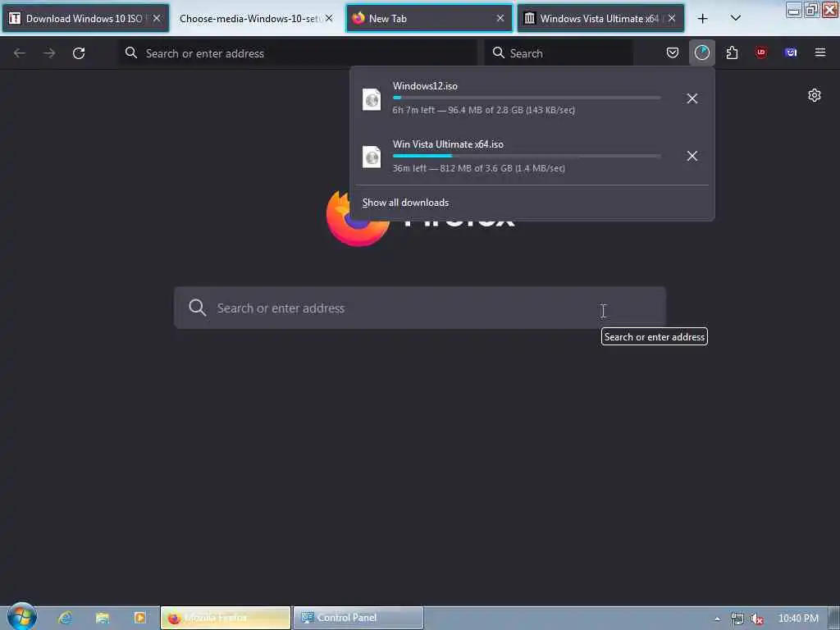Open new tab personalize gear icon

pos(815,95)
